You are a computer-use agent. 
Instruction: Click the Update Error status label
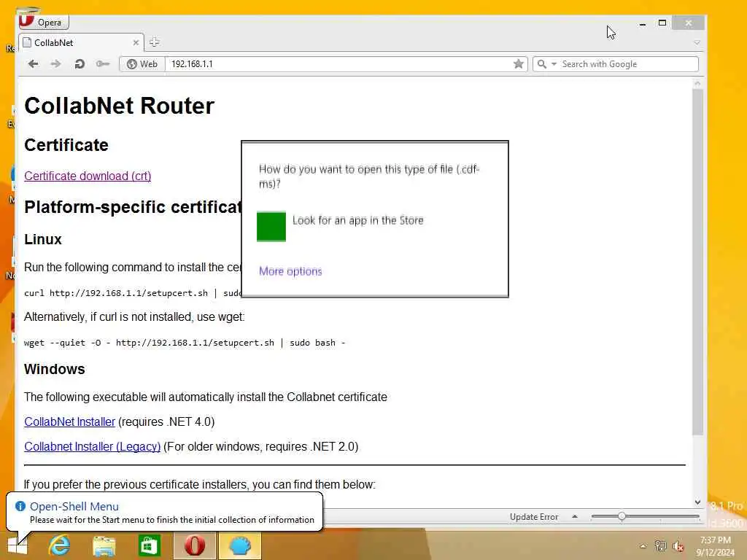533,517
